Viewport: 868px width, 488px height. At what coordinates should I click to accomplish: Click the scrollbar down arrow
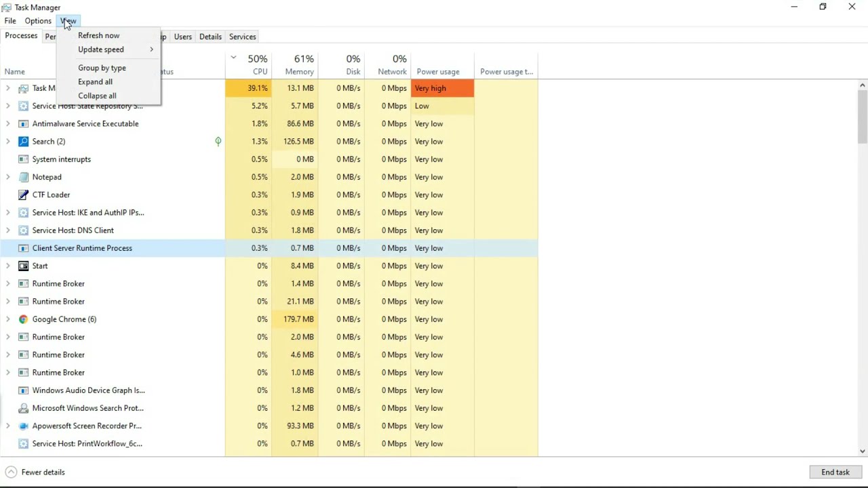tap(863, 451)
